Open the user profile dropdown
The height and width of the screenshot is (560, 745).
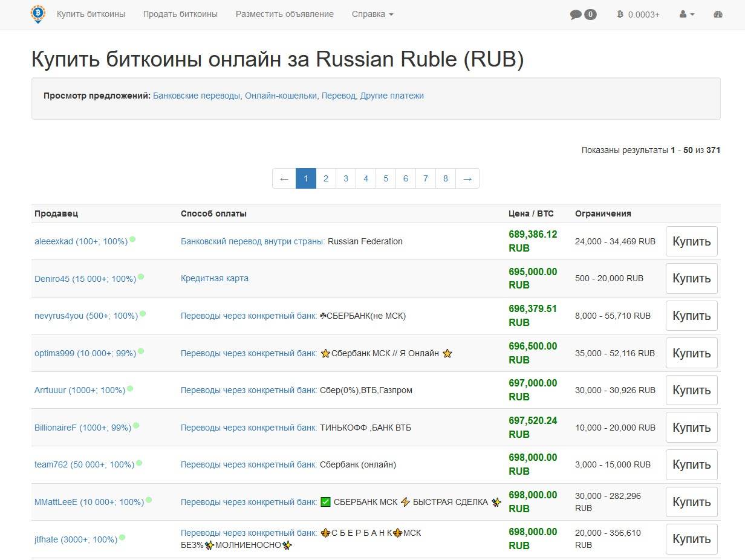(686, 15)
